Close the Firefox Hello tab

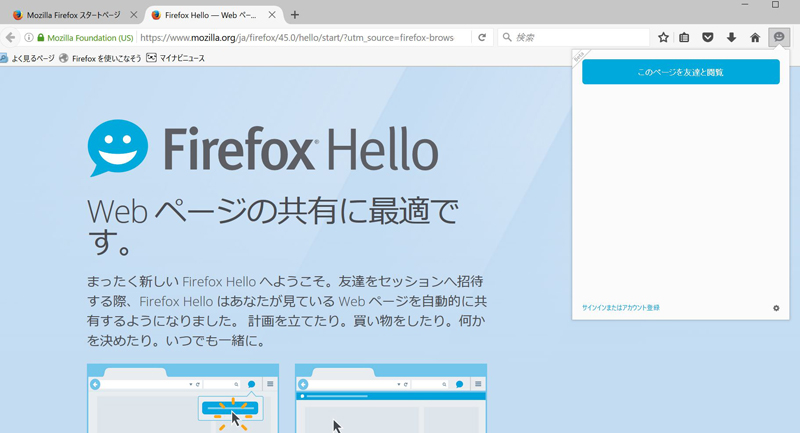pos(272,15)
